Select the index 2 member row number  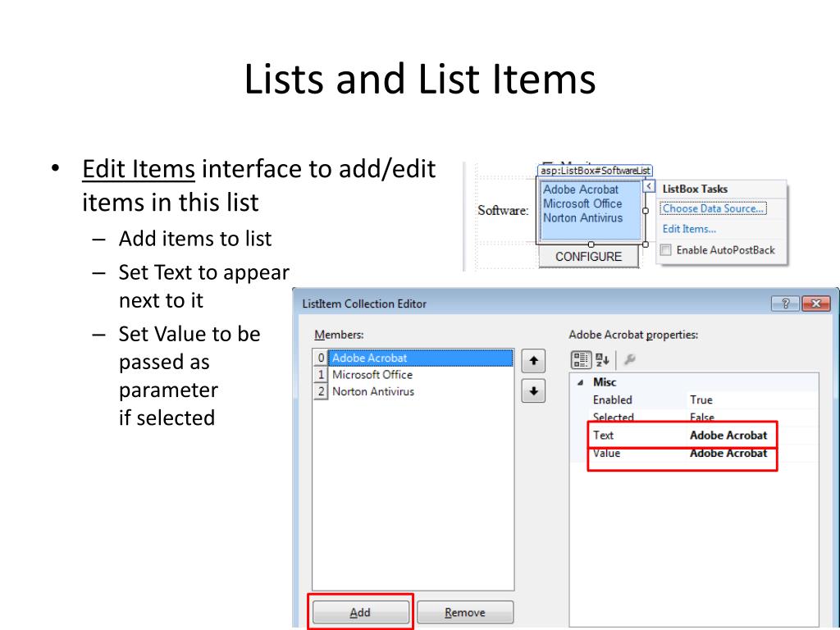coord(321,391)
